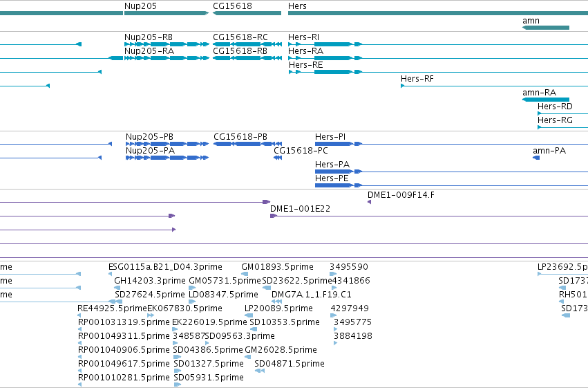The width and height of the screenshot is (588, 388).
Task: Click the GM05731.5prime EST label
Action: (x=225, y=281)
